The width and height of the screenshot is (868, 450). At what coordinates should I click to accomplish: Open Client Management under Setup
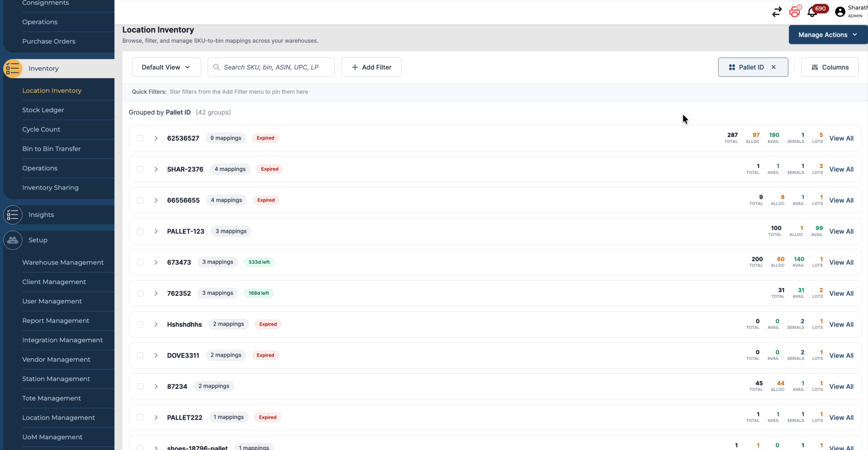tap(54, 282)
